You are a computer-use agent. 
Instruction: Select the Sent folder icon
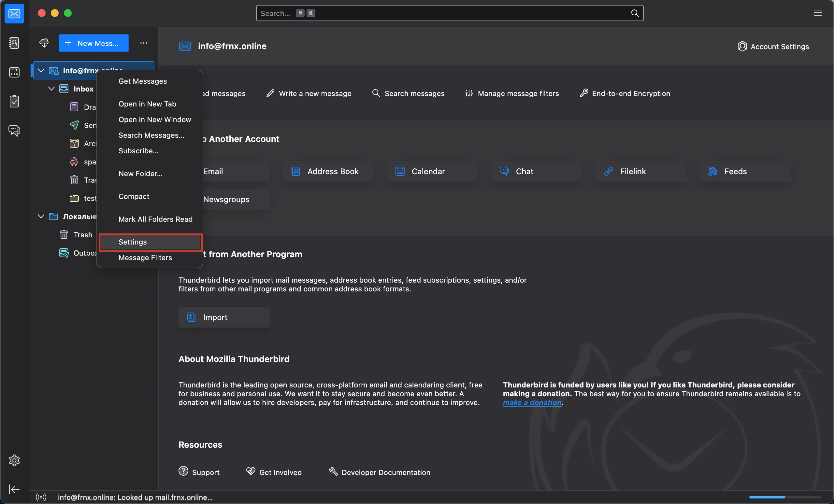(74, 125)
